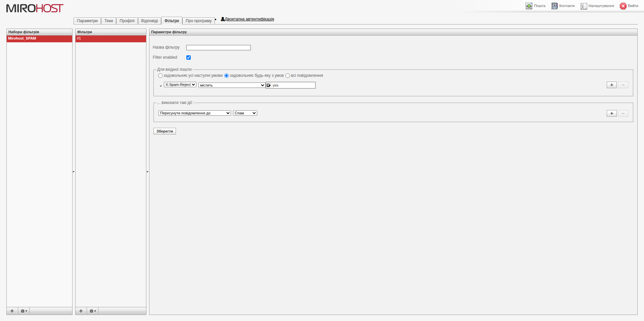Click the MIROHOST logo
Viewport: 644px width, 321px height.
point(35,8)
